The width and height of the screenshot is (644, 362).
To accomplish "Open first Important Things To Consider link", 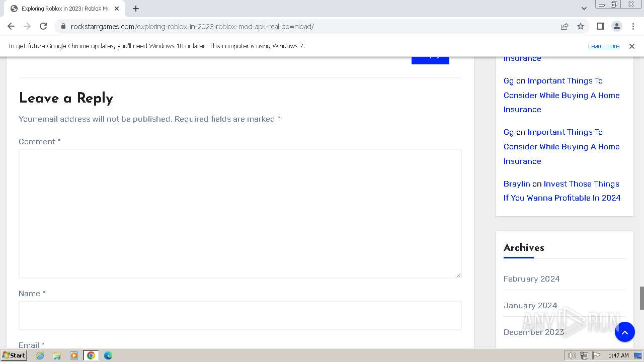I will coord(561,95).
